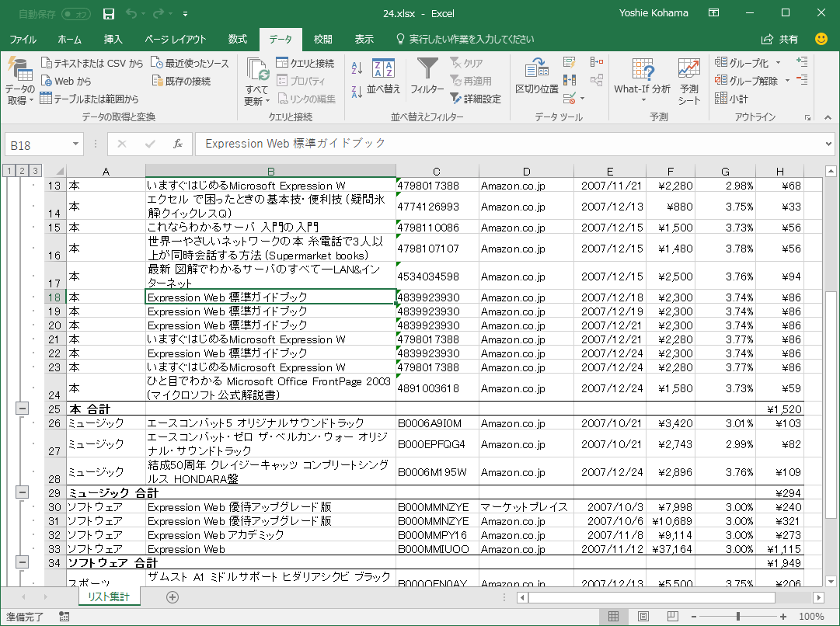Click the 詳細設定 advanced filter button
Viewport: 840px width, 626px height.
point(476,99)
